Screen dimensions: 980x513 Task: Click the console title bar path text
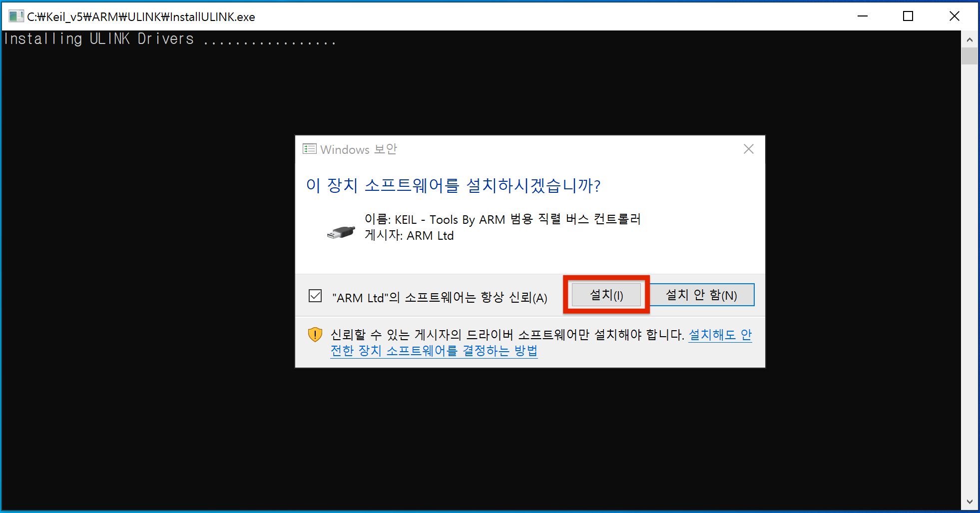click(x=141, y=17)
